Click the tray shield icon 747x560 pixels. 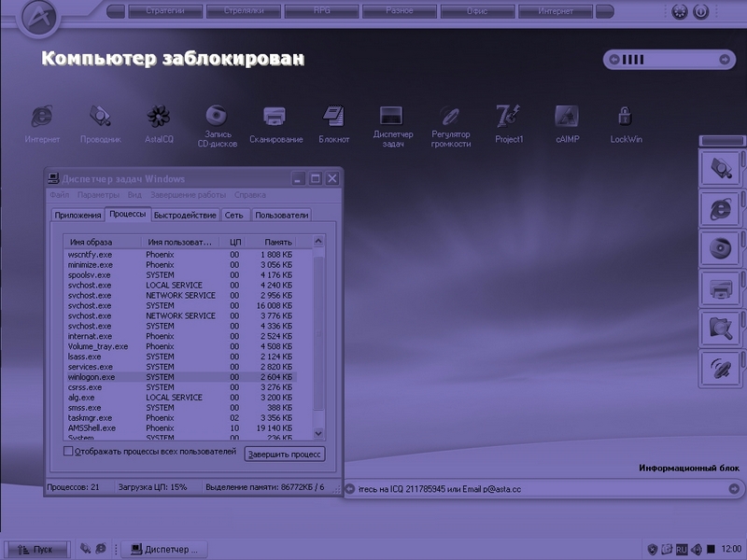pyautogui.click(x=652, y=550)
